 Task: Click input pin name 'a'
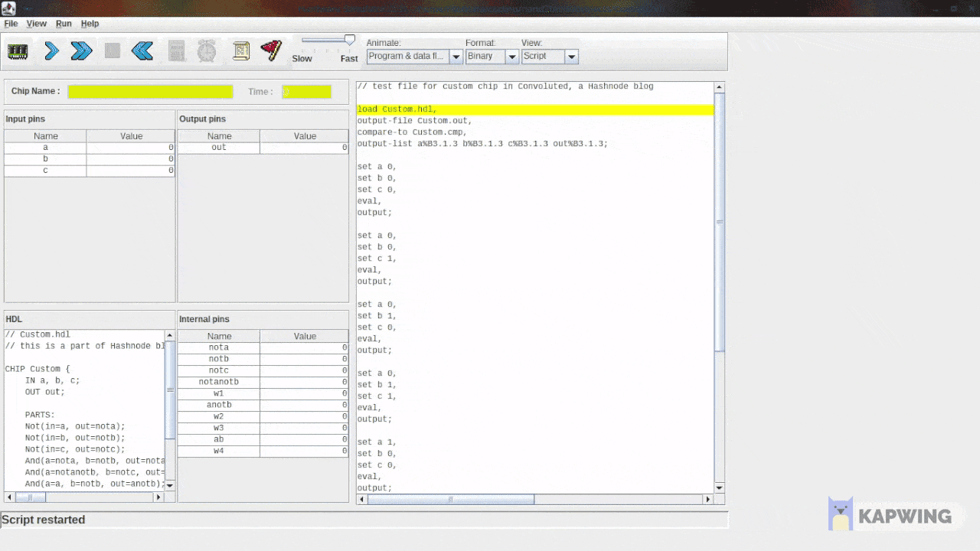[x=45, y=148]
